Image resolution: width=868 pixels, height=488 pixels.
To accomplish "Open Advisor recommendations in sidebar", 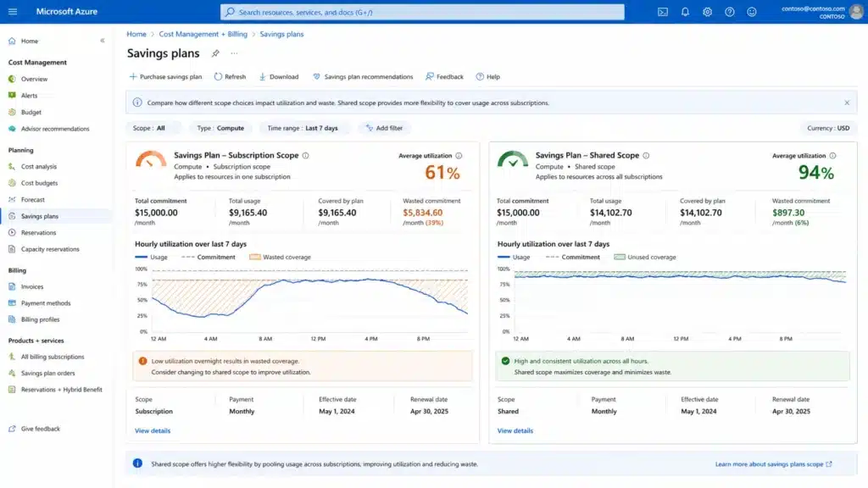I will tap(55, 129).
